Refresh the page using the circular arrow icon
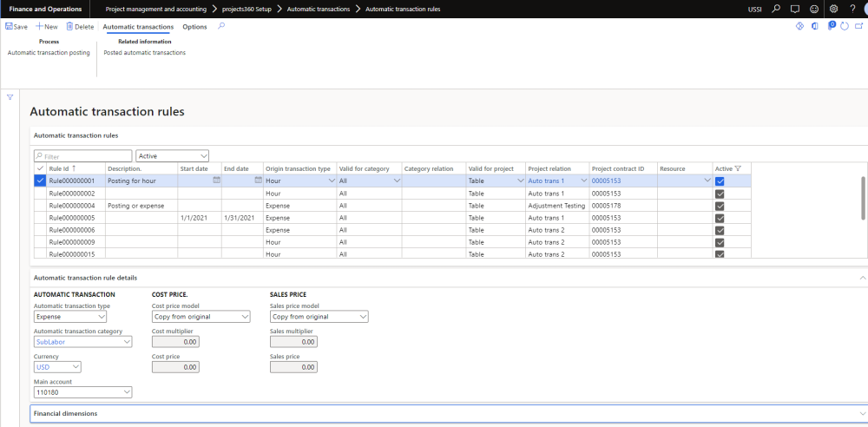The image size is (868, 427). click(844, 27)
